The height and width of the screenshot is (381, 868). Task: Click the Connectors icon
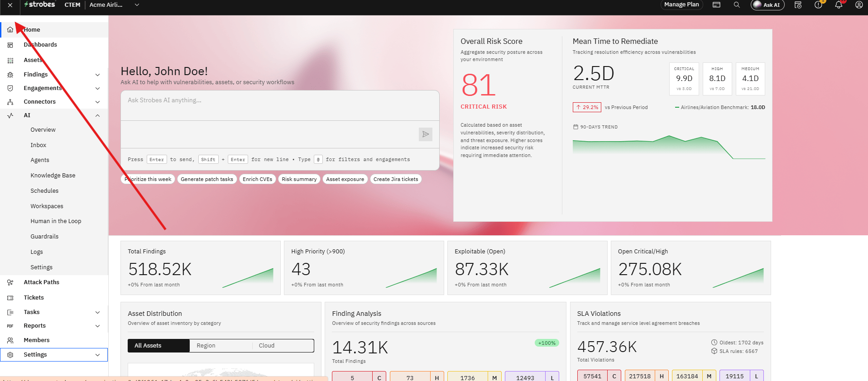pos(10,102)
